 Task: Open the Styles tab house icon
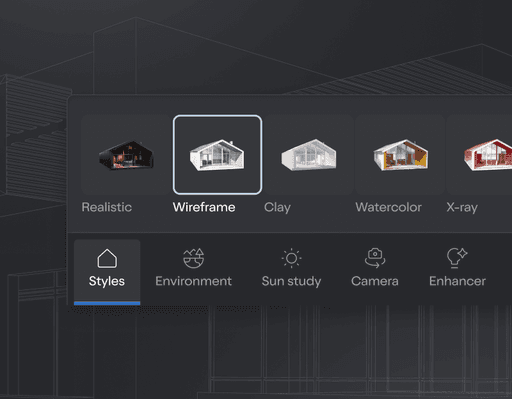107,258
